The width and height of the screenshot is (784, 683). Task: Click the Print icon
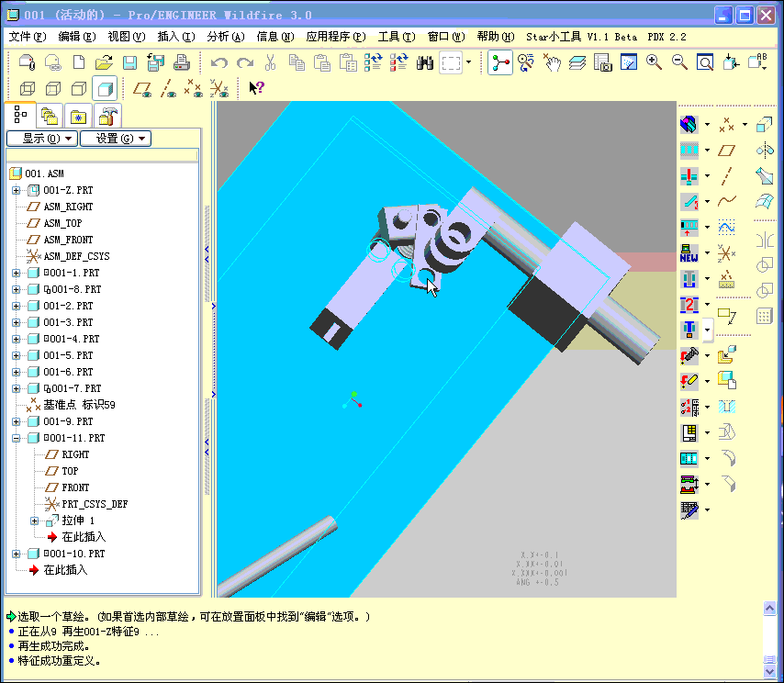point(181,62)
